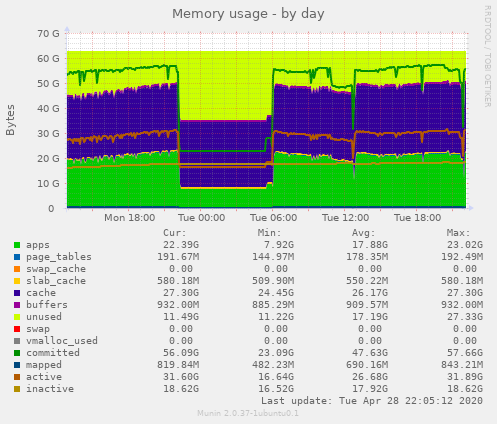Click the 'Mon 18:00' time label
497x424 pixels.
[x=129, y=218]
